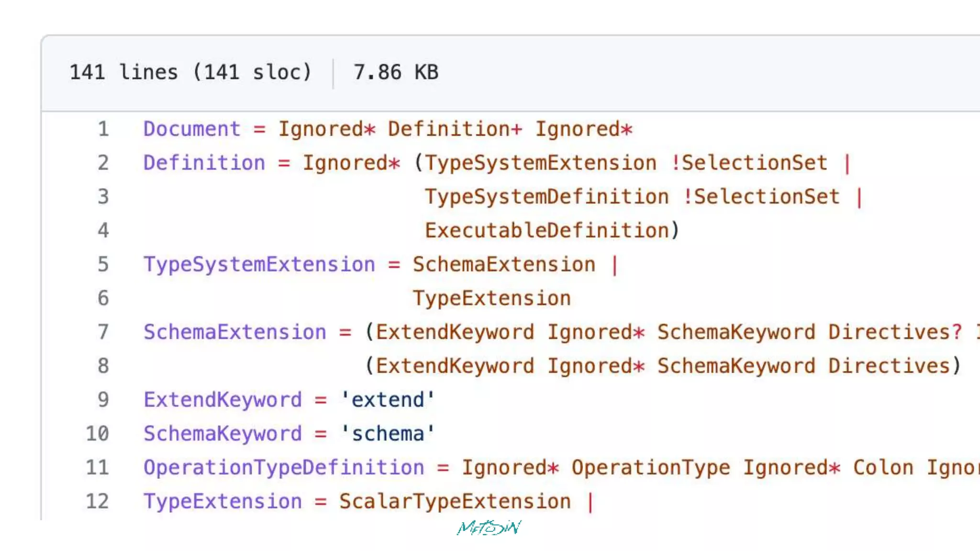Click the Definition rule name on line 2
Viewport: 980px width, 551px height.
point(204,163)
